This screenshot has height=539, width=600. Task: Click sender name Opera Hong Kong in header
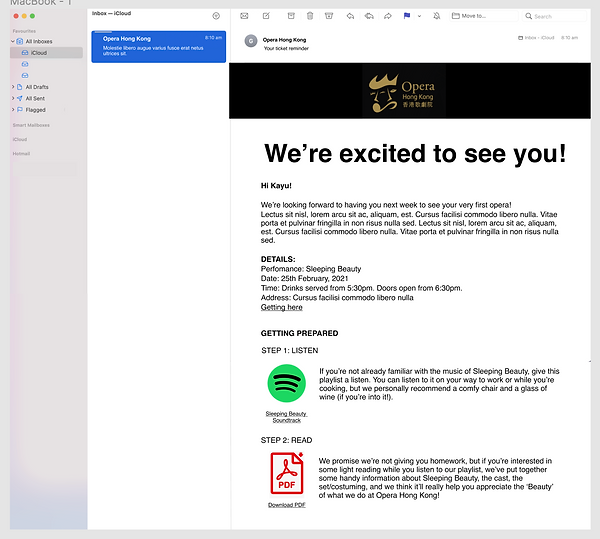click(x=284, y=40)
